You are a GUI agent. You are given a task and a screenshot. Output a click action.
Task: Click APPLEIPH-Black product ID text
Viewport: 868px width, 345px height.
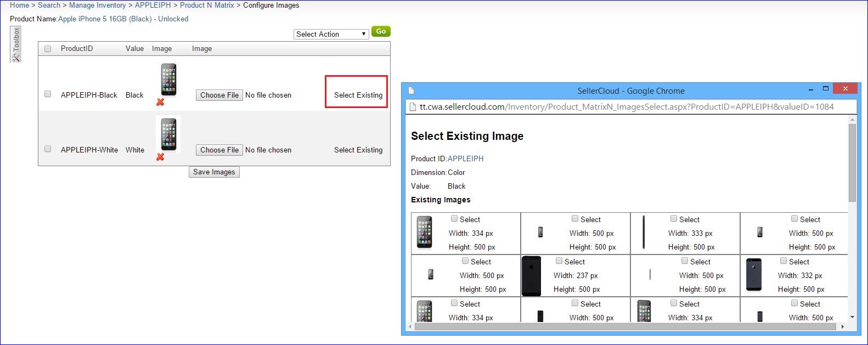(89, 95)
